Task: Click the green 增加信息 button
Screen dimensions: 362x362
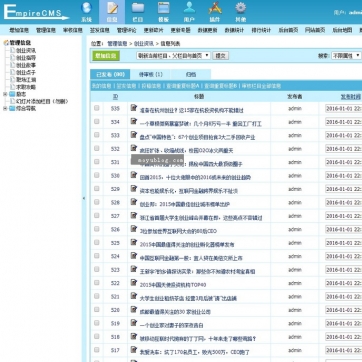Action: 106,56
